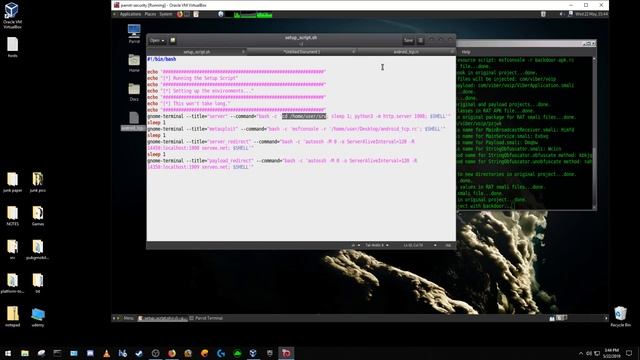Select the hosts file on Windows desktop
The width and height of the screenshot is (640, 360).
click(12, 47)
